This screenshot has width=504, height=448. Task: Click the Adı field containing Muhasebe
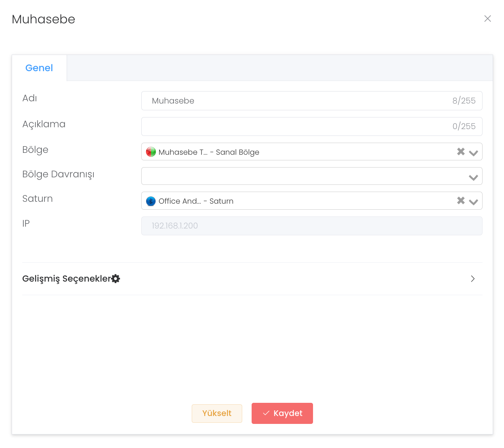click(294, 101)
